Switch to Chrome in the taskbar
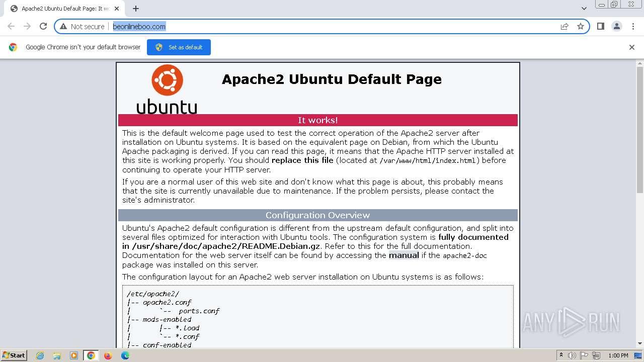Screen dimensions: 644x362 pyautogui.click(x=91, y=355)
